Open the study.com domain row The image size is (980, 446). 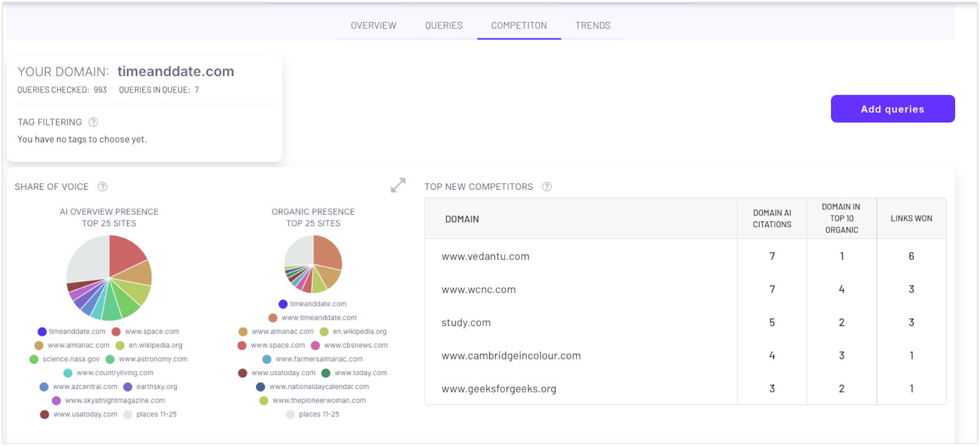(685, 322)
